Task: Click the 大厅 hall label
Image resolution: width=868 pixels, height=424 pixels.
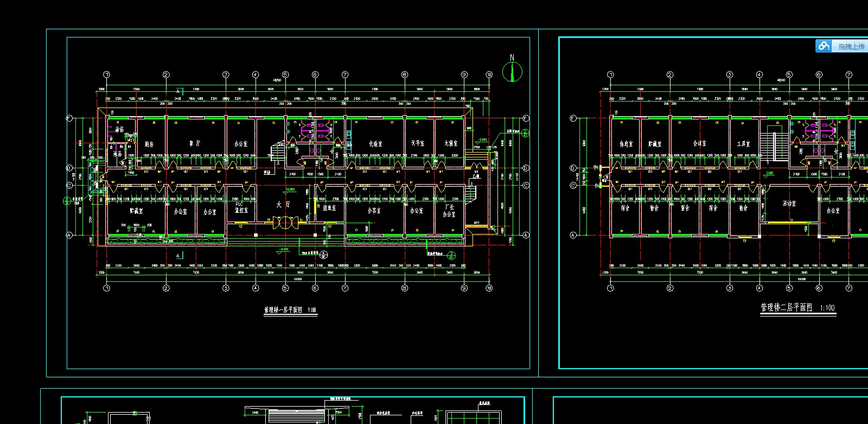Action: click(283, 204)
